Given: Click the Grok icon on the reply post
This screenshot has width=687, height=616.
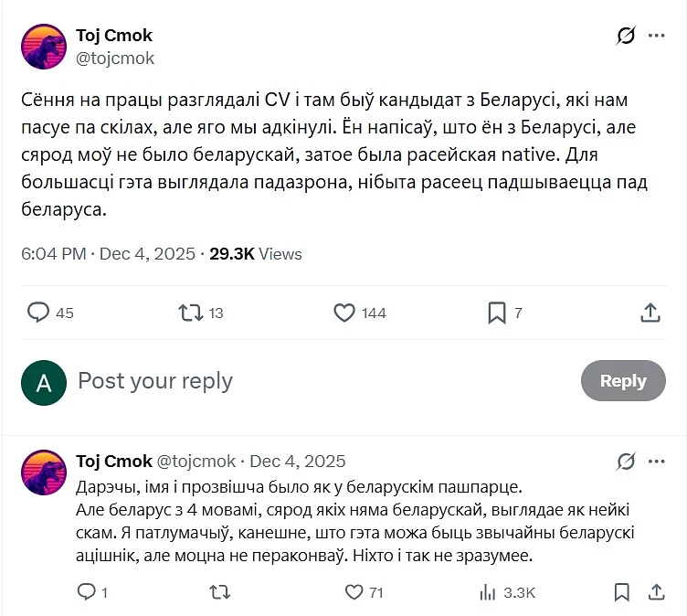Looking at the screenshot, I should click(x=626, y=461).
